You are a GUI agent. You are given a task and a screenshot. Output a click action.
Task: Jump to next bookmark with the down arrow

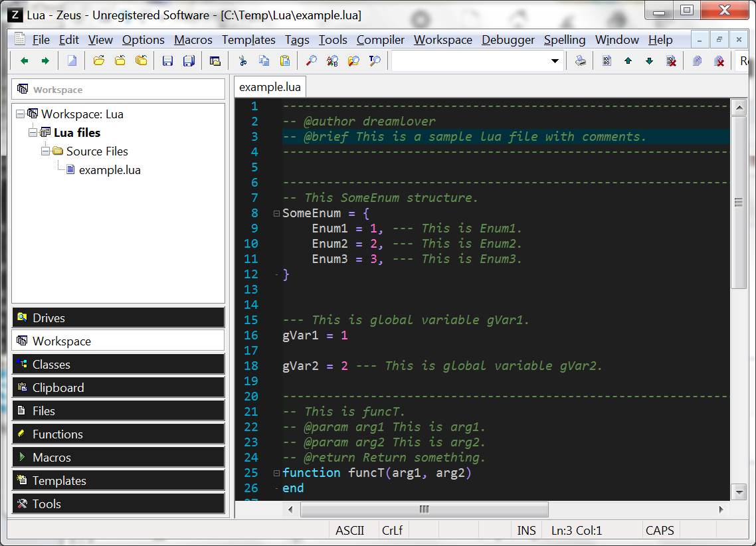(649, 60)
